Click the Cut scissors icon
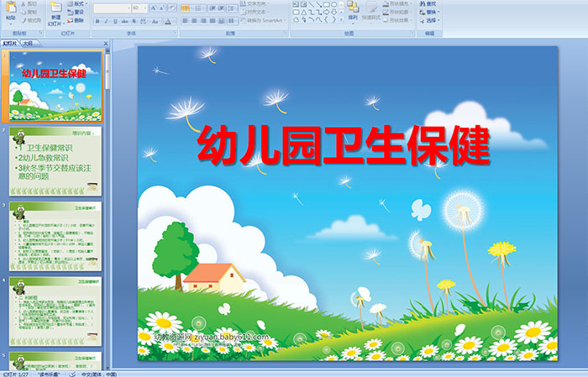Viewport: 588px width, 377px height. (24, 3)
